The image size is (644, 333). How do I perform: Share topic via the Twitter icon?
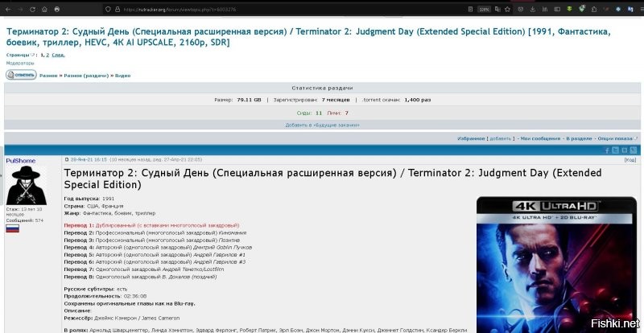[x=616, y=150]
